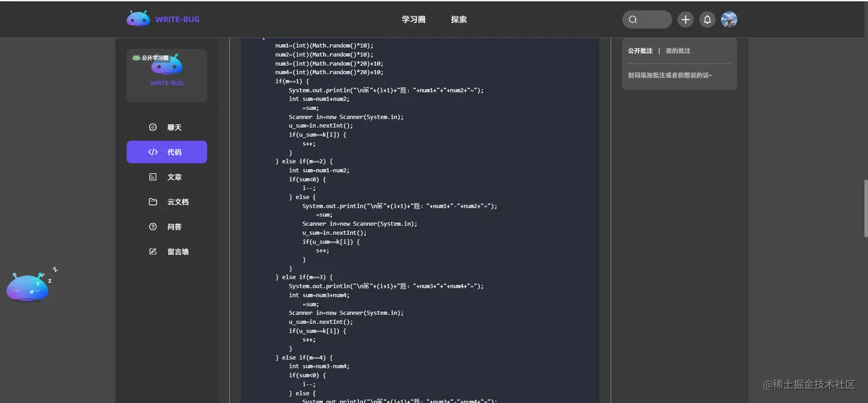Screen dimensions: 868x403
Task: Click code line } else if(m==2) {
Action: click(x=304, y=161)
